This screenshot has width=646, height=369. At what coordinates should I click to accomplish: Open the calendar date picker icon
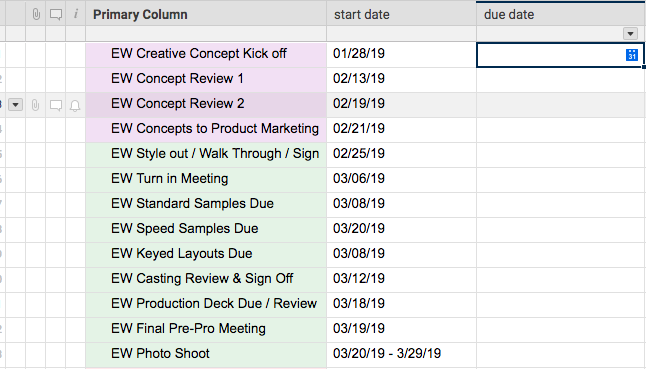point(632,55)
